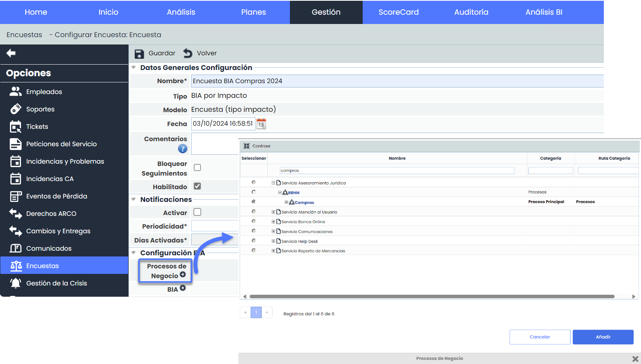
Task: Switch to the ScoreCard tab
Action: (398, 12)
